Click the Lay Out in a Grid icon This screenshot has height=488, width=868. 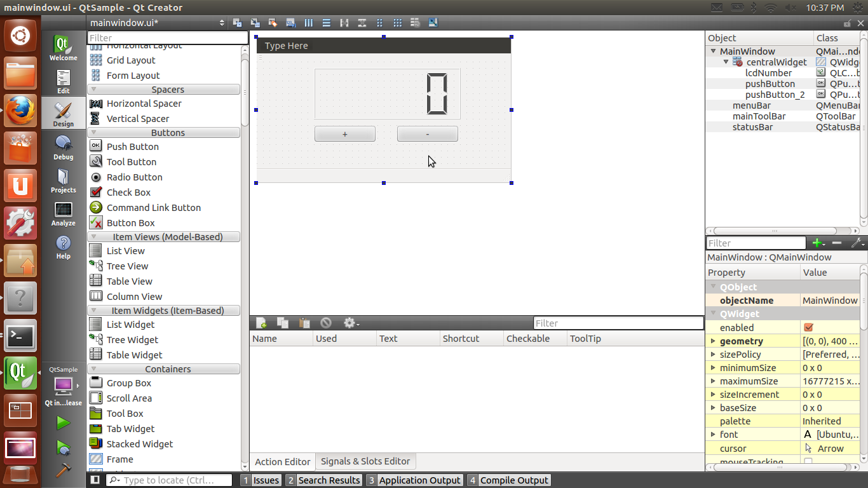coord(397,22)
